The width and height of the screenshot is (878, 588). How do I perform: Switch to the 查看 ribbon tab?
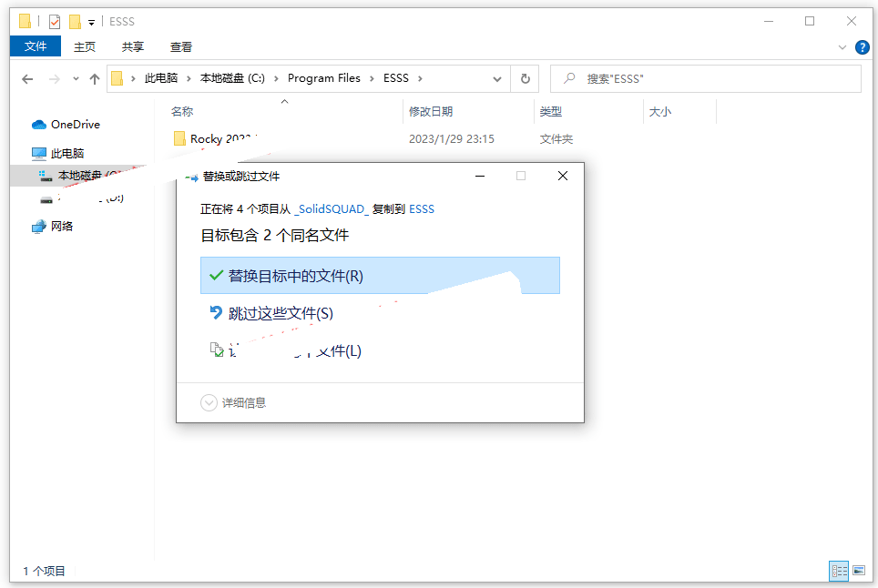pyautogui.click(x=181, y=47)
